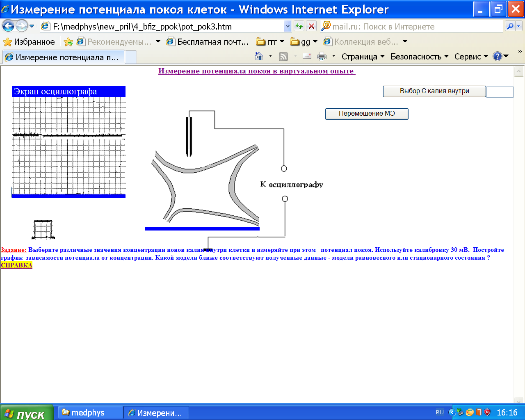Screen dimensions: 525x420
Task: Open the пуск Start button
Action: tap(27, 413)
